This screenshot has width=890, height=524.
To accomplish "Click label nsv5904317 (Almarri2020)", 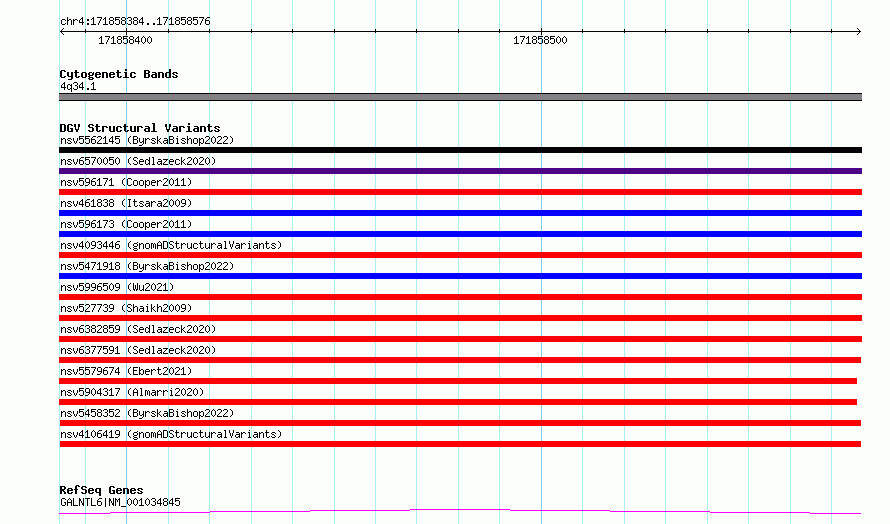I will coord(132,392).
